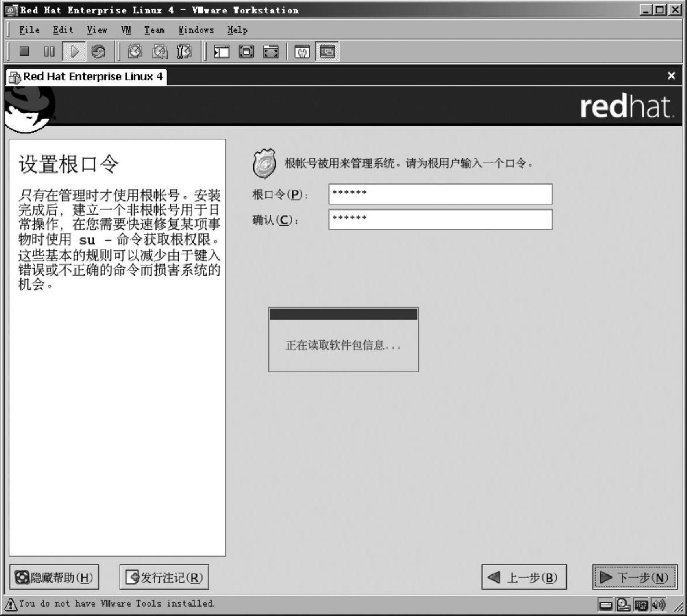Click the 发行注记(R) release notes button
This screenshot has height=616, width=687.
pyautogui.click(x=164, y=578)
